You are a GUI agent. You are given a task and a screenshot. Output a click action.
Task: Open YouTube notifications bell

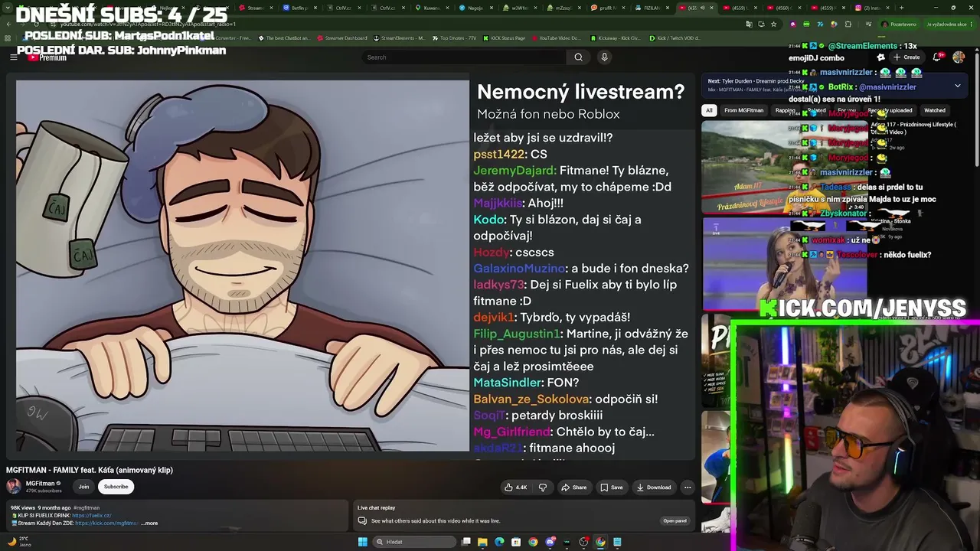click(x=937, y=57)
